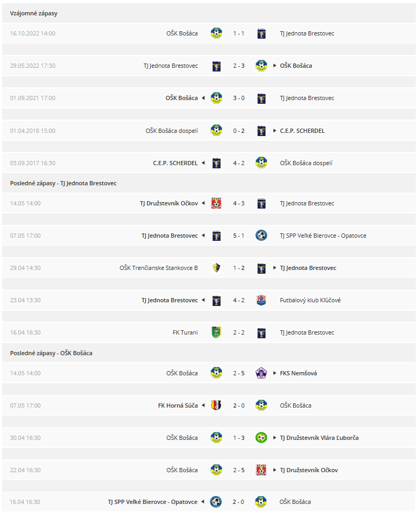Image resolution: width=420 pixels, height=514 pixels.
Task: Select the 03.09.2017 16:30 match date
Action: 33,163
